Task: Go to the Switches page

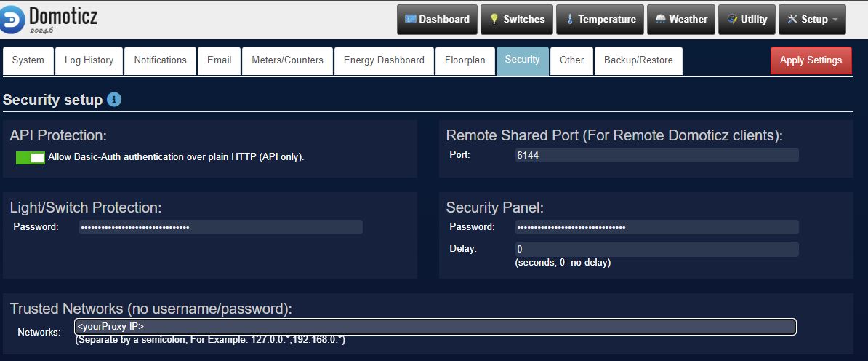Action: point(516,20)
